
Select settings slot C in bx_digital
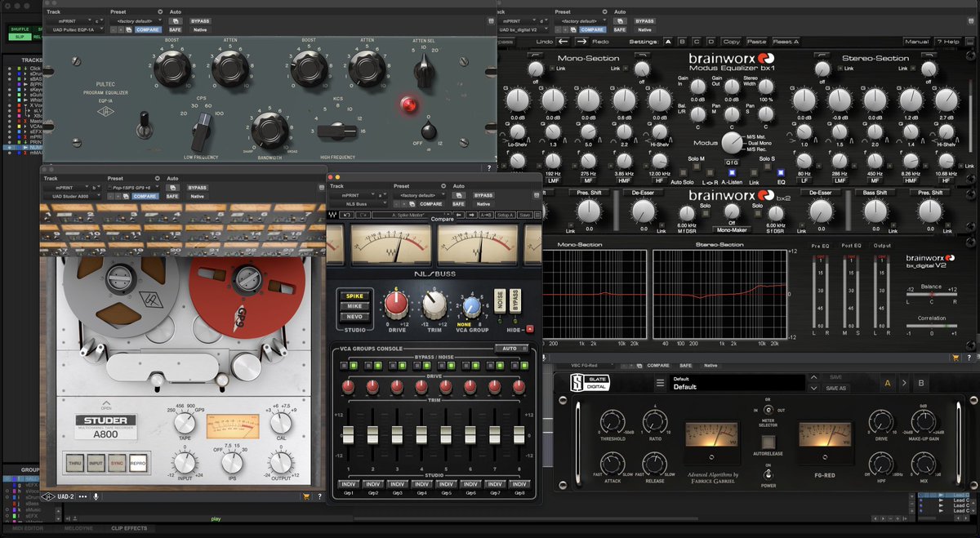(697, 41)
